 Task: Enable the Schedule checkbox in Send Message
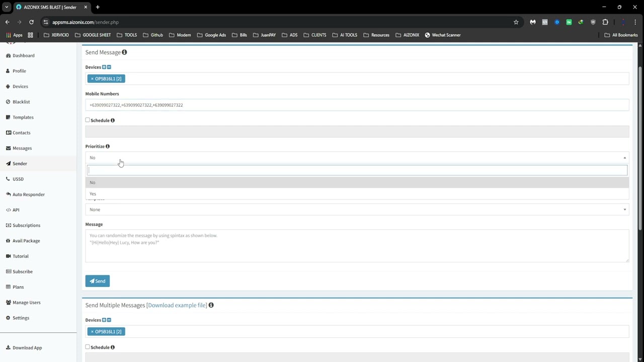point(88,120)
